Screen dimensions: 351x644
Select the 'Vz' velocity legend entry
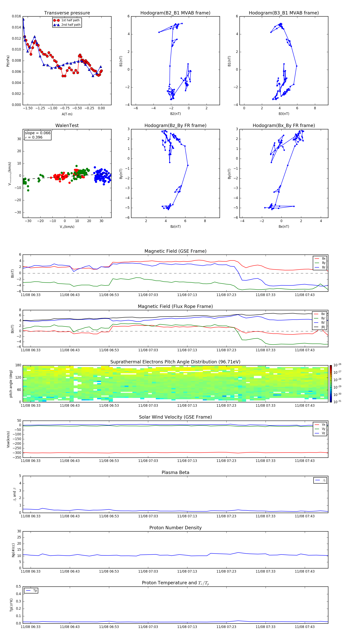click(320, 433)
